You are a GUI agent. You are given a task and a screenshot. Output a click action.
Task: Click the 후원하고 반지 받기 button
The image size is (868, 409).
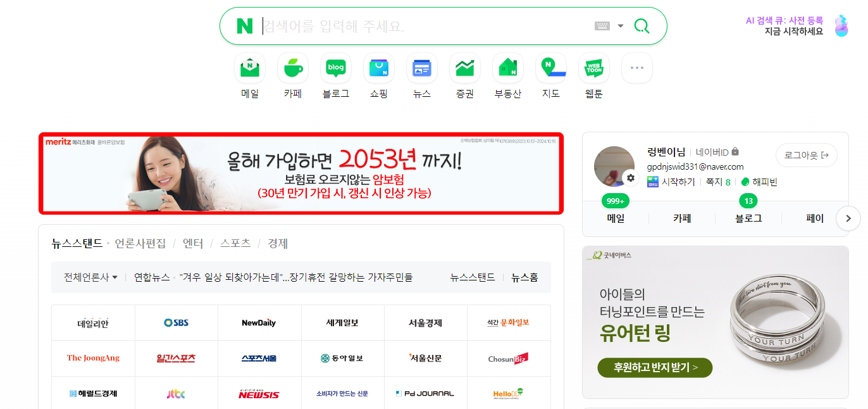655,367
